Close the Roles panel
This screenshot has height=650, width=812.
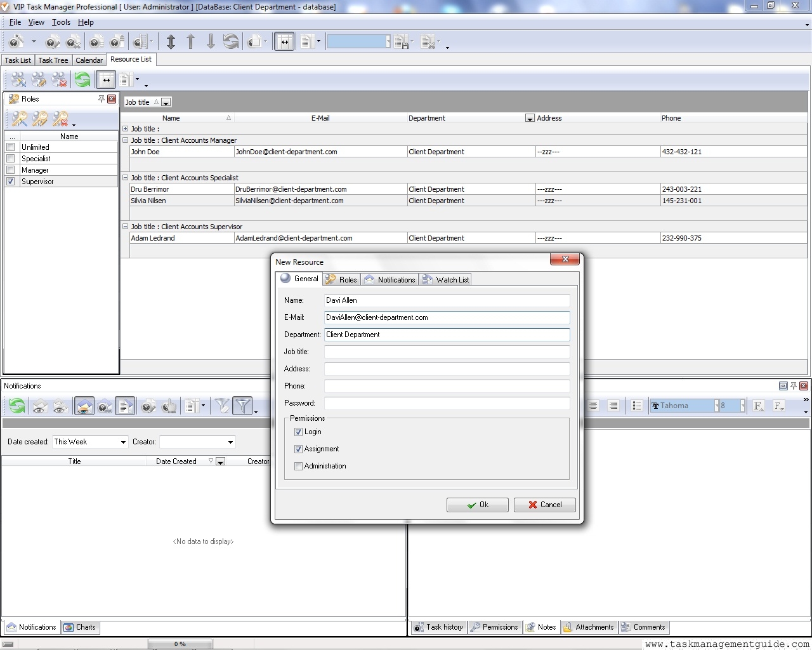coord(112,99)
